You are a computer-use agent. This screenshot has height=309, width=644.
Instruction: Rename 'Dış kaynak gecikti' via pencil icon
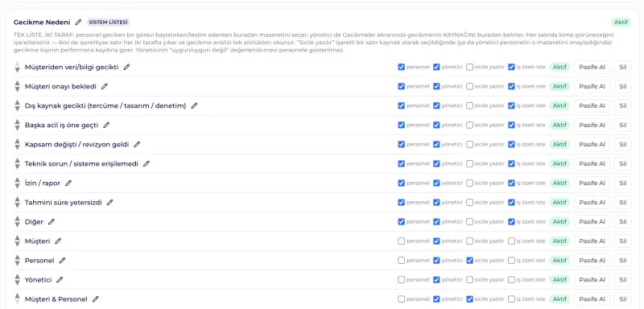click(x=194, y=105)
